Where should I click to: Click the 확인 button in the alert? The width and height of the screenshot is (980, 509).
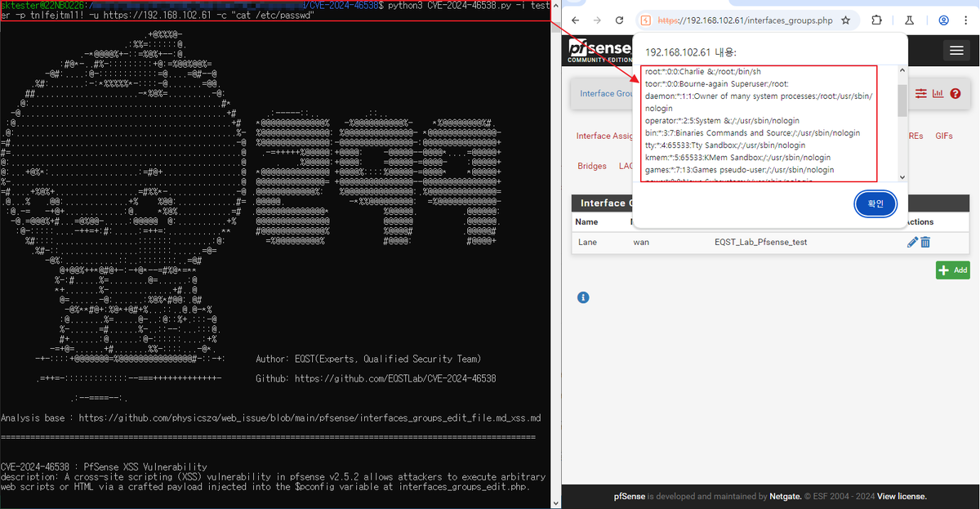[x=875, y=203]
